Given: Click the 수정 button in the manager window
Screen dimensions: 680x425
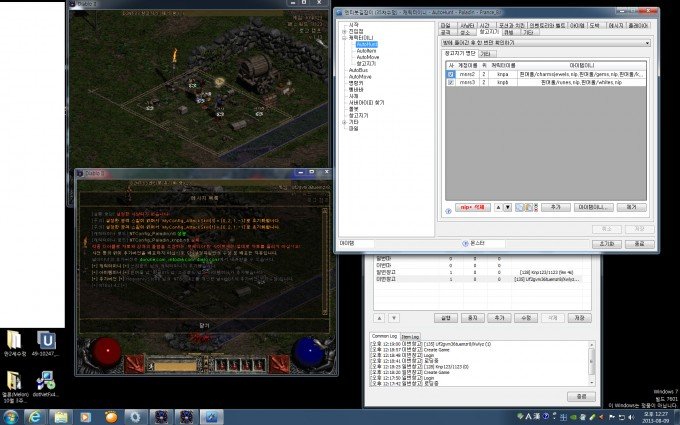Looking at the screenshot, I should [x=526, y=318].
